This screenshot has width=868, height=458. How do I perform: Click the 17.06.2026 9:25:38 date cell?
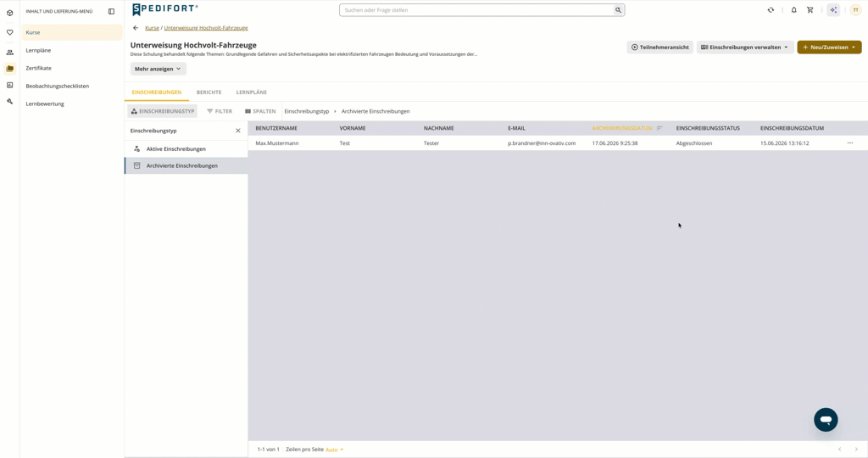pyautogui.click(x=615, y=142)
